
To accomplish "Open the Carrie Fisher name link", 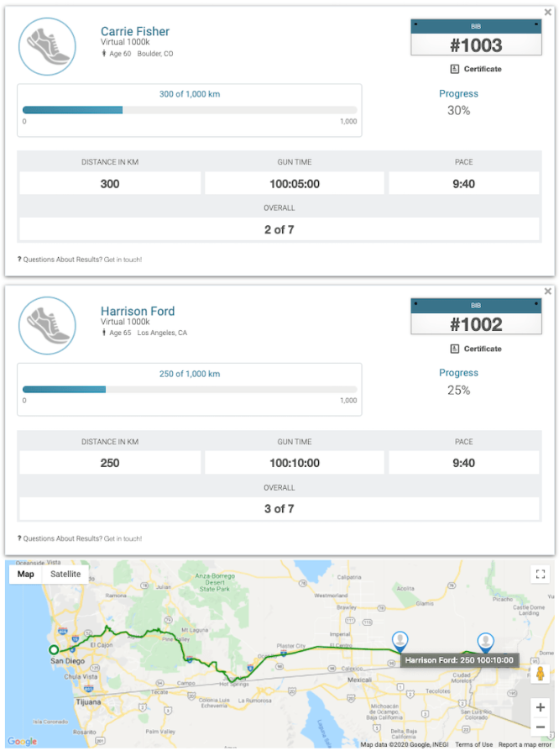I will click(135, 31).
